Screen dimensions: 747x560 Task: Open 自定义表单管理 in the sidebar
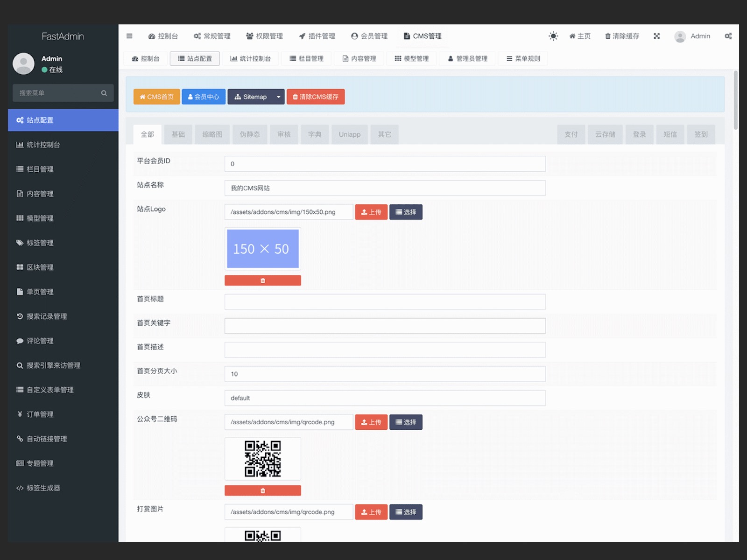pyautogui.click(x=63, y=390)
